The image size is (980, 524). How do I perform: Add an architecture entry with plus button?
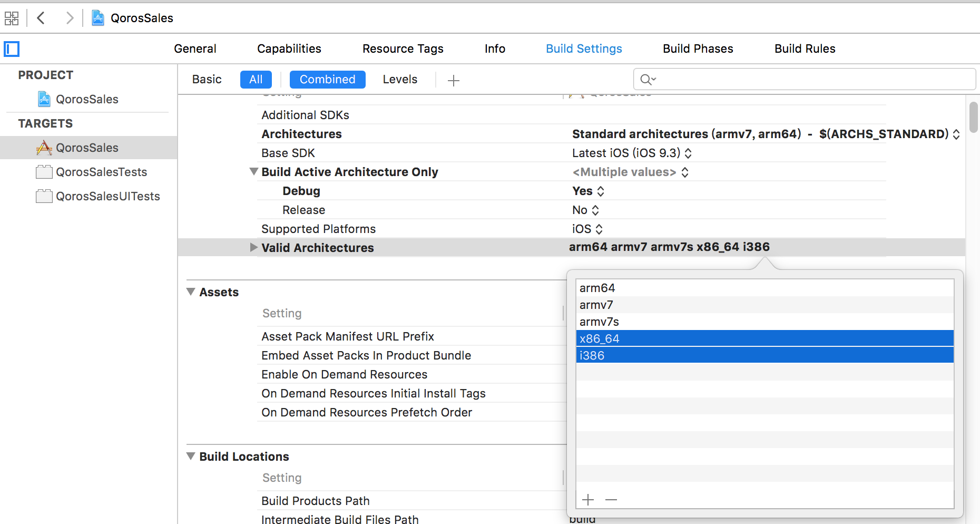pos(588,499)
